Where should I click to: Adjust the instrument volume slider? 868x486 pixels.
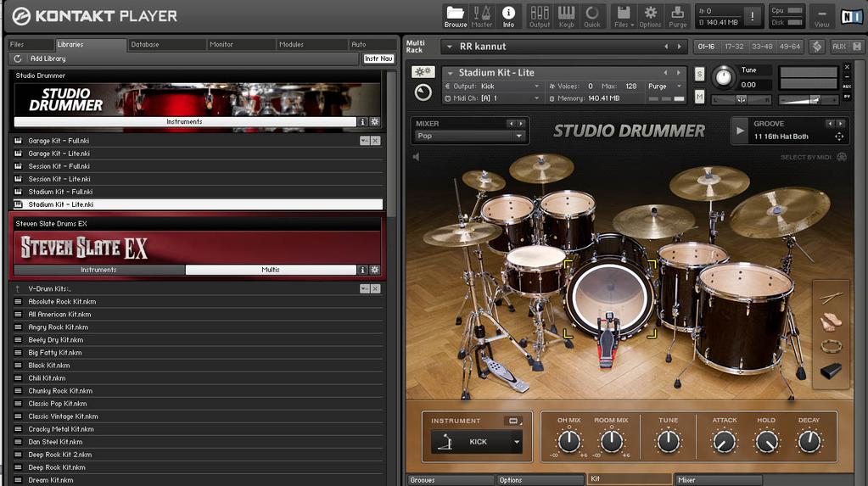pos(809,99)
